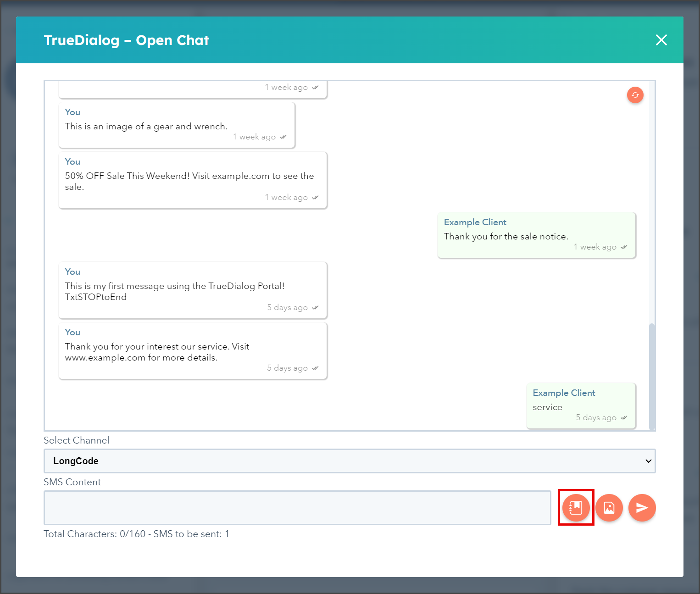Screen dimensions: 700x594
Task: Click delivery checkmark on gear and wrench message
Action: 283,137
